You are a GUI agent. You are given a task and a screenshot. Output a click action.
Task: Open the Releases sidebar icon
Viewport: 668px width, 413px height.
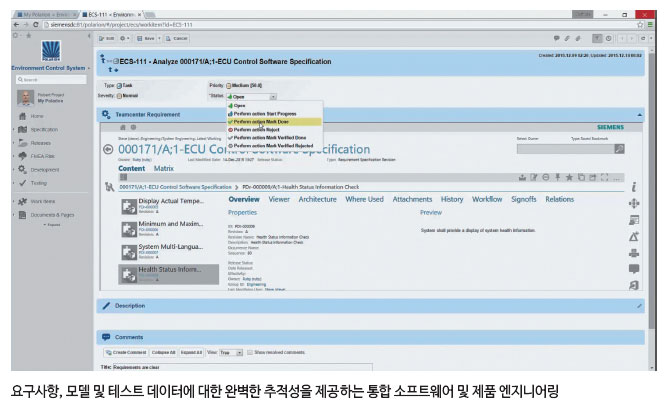[x=23, y=143]
